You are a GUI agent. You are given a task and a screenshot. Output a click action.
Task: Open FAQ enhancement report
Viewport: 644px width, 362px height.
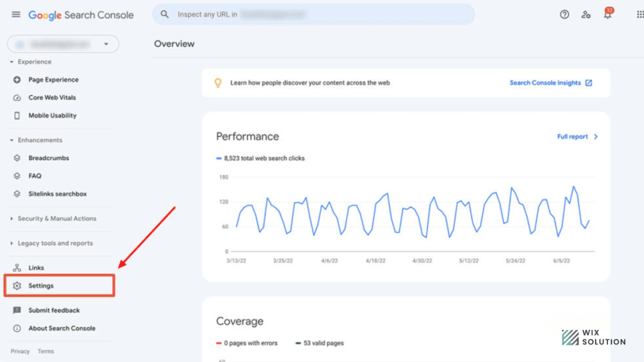tap(35, 176)
